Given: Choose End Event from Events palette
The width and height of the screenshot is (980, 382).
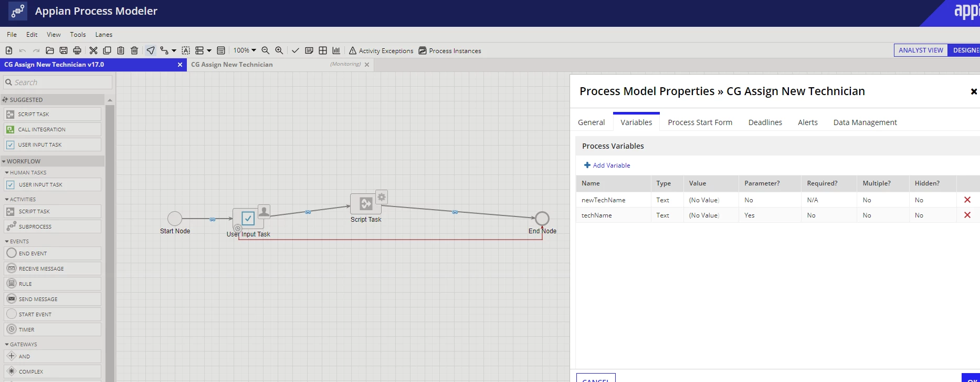Looking at the screenshot, I should coord(52,253).
